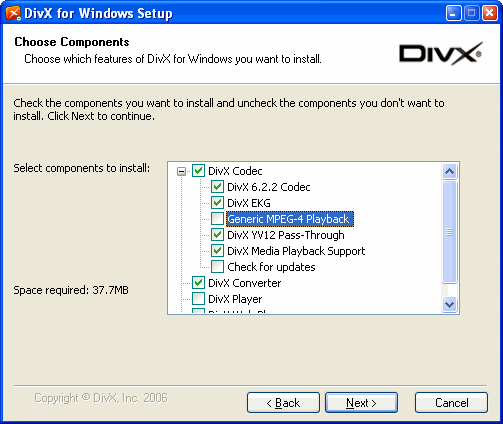503x424 pixels.
Task: Click the Copyright DivX, Inc. 2006 text
Action: [101, 398]
